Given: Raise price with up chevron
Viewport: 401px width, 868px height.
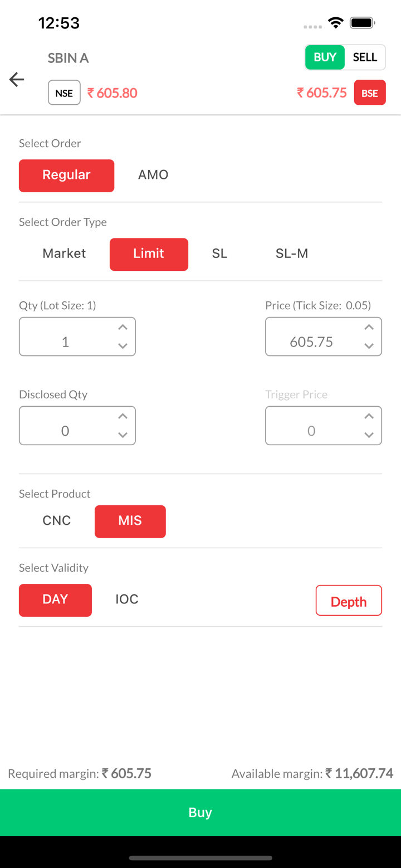Looking at the screenshot, I should 369,328.
